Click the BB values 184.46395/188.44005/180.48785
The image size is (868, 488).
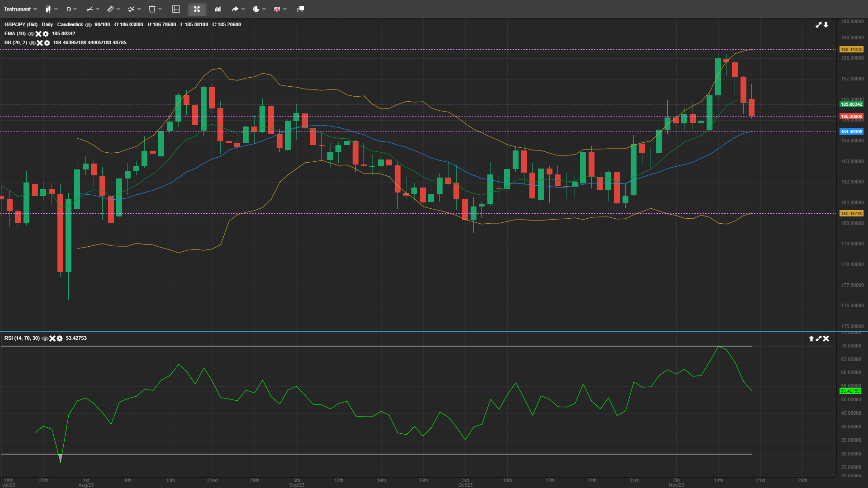tap(90, 43)
